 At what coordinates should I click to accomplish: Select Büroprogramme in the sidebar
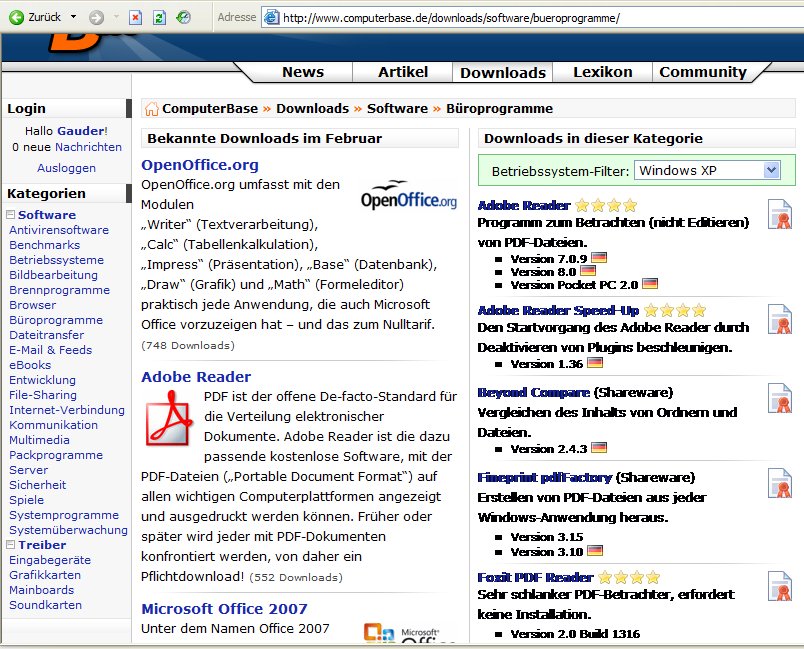pos(56,320)
